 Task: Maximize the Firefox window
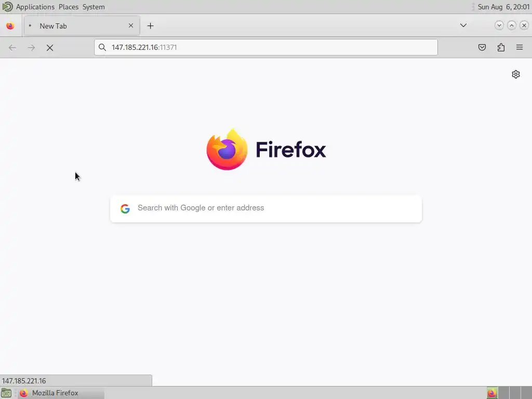512,25
